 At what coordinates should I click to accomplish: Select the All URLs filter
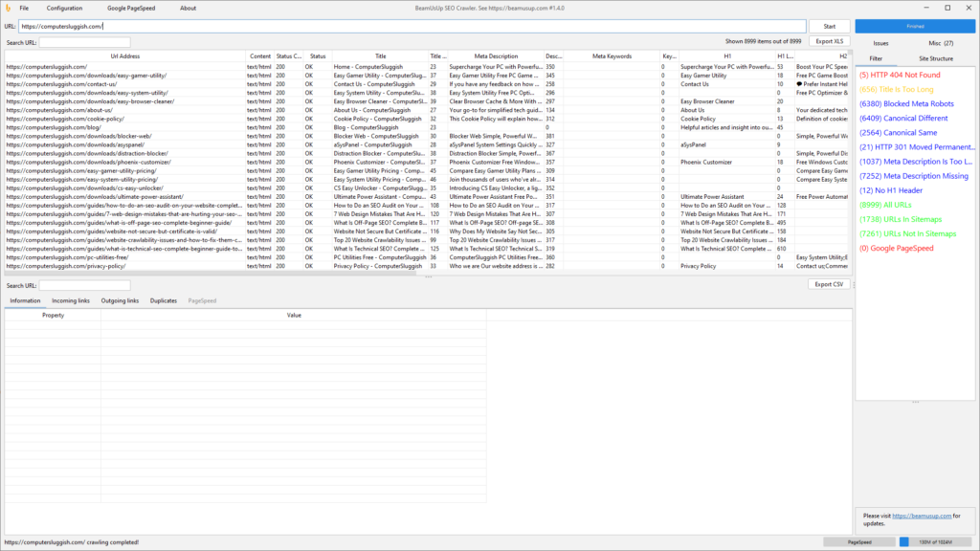pyautogui.click(x=885, y=205)
